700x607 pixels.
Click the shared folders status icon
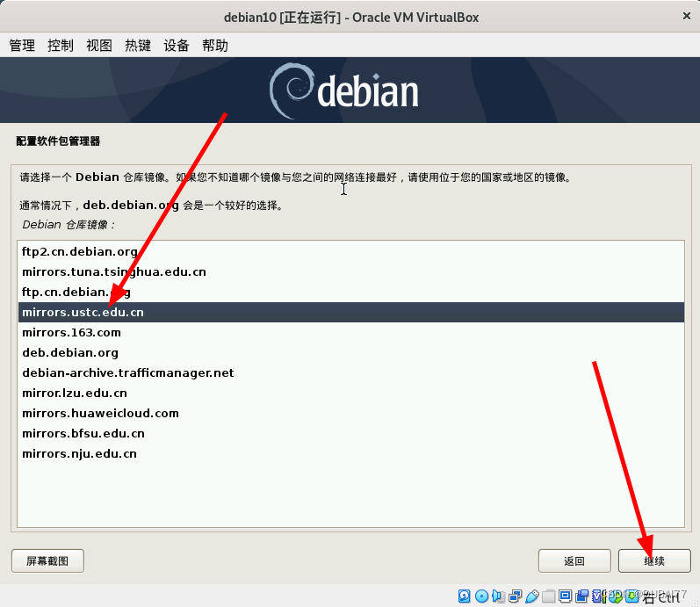coord(548,596)
